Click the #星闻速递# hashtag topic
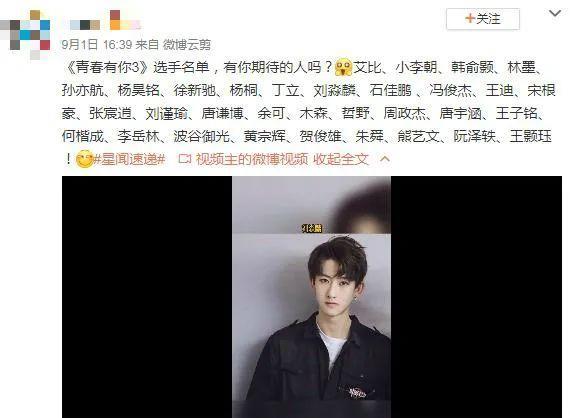The image size is (570, 418). tap(130, 159)
